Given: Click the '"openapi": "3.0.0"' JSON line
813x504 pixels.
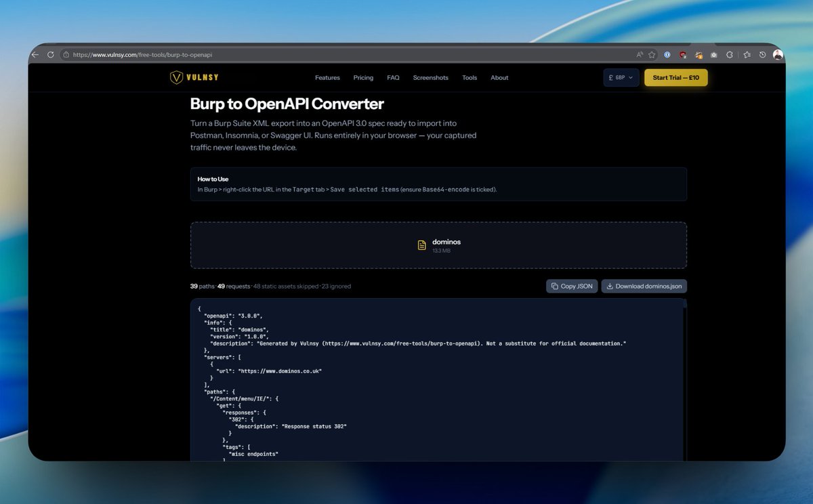Looking at the screenshot, I should click(x=233, y=316).
